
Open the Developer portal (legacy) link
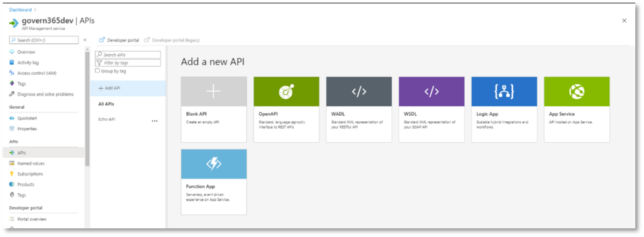(176, 40)
